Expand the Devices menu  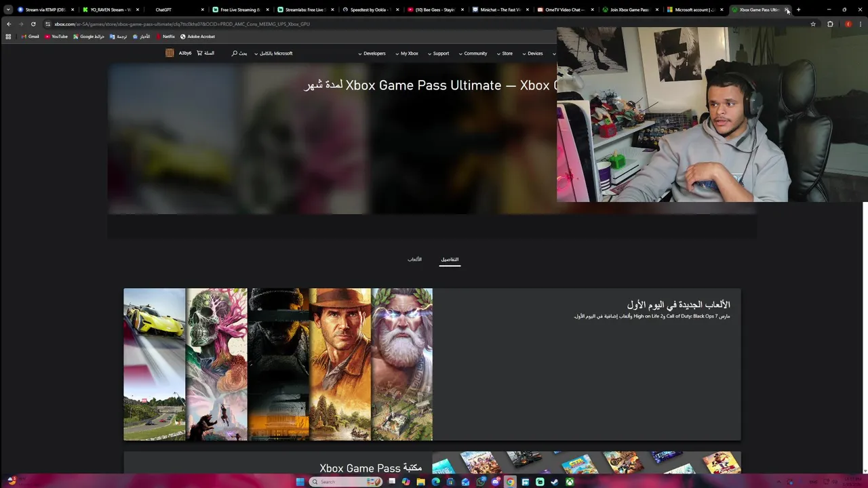[532, 54]
